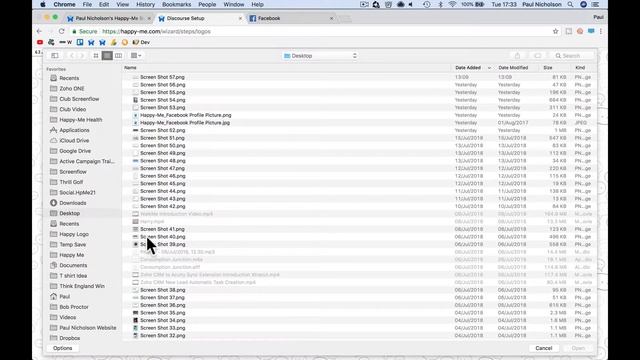The height and width of the screenshot is (360, 640).
Task: Click the Wi-Fi status icon
Action: click(x=452, y=4)
